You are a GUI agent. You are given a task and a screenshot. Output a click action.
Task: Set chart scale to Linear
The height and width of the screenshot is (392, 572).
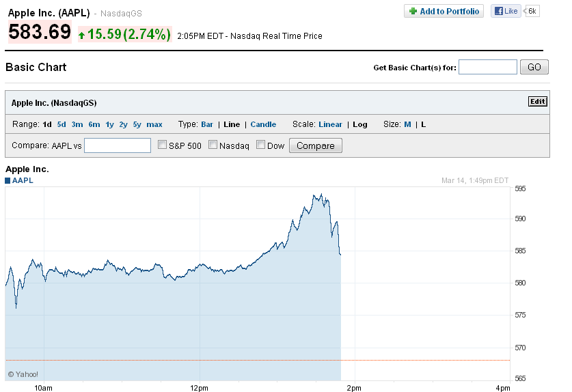coord(330,124)
